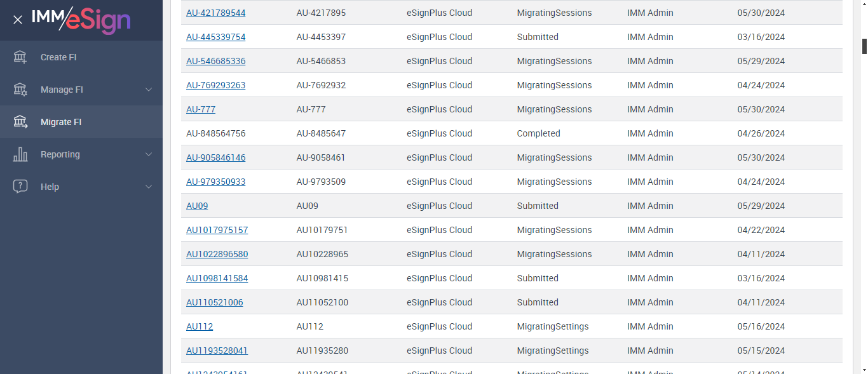
Task: Select the Migrate FI menu item
Action: [61, 122]
